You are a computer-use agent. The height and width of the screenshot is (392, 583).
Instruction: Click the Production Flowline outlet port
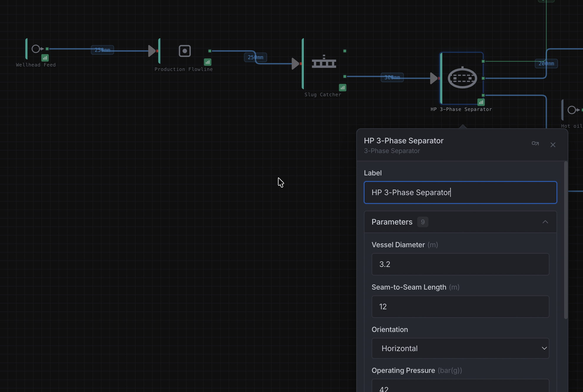coord(210,51)
